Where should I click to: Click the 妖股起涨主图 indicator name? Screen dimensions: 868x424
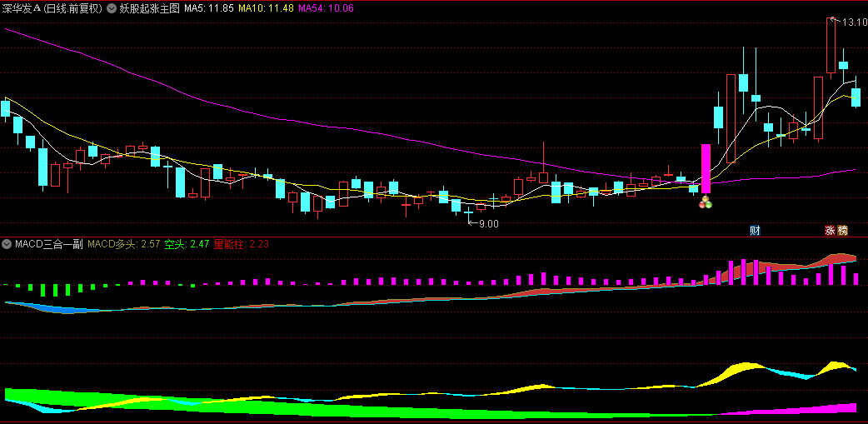[x=149, y=8]
